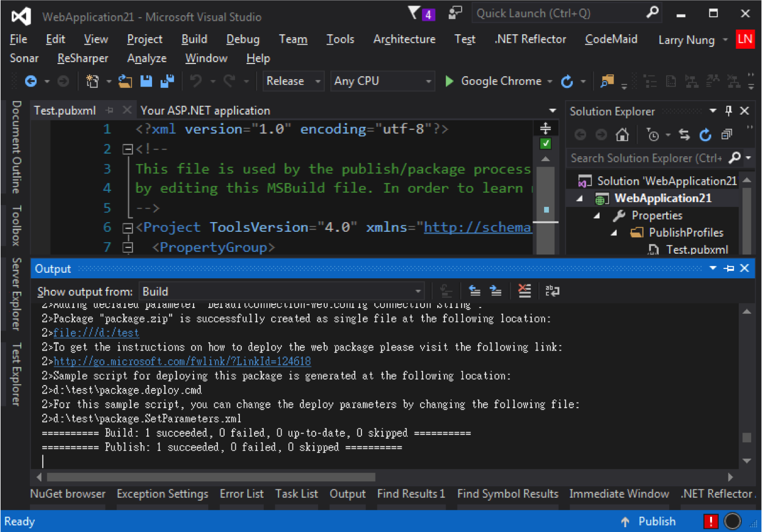This screenshot has height=532, width=762.
Task: Go to next message in Output
Action: [496, 291]
